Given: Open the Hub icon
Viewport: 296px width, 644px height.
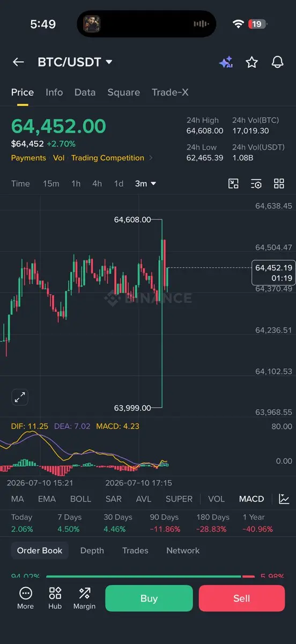Looking at the screenshot, I should tap(55, 598).
